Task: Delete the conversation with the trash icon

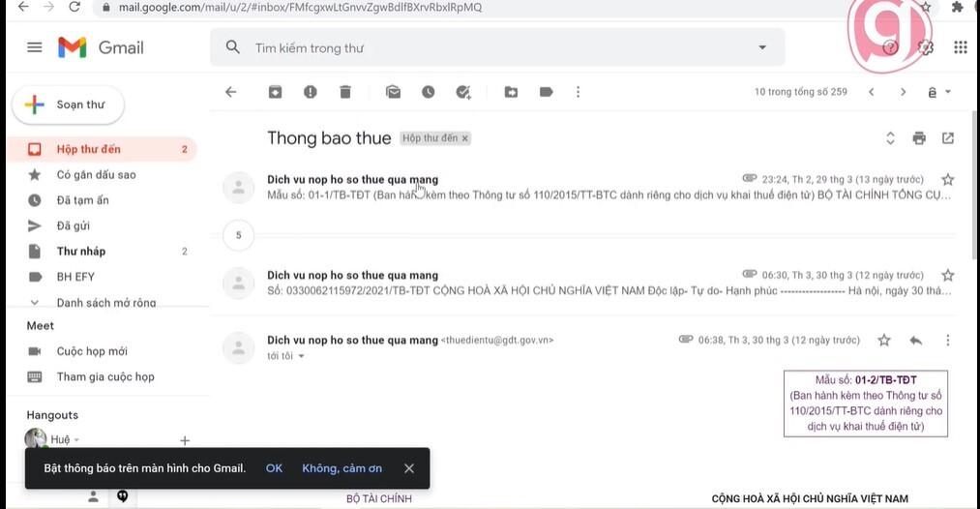Action: click(x=345, y=93)
